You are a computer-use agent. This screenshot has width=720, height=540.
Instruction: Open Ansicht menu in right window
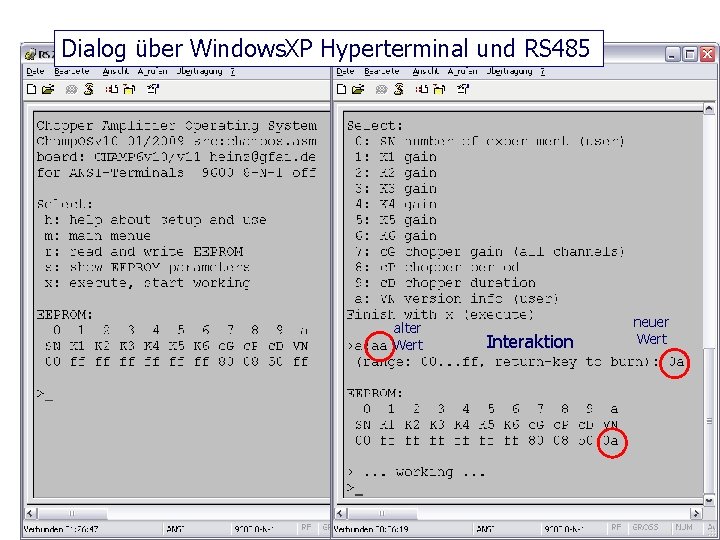426,71
